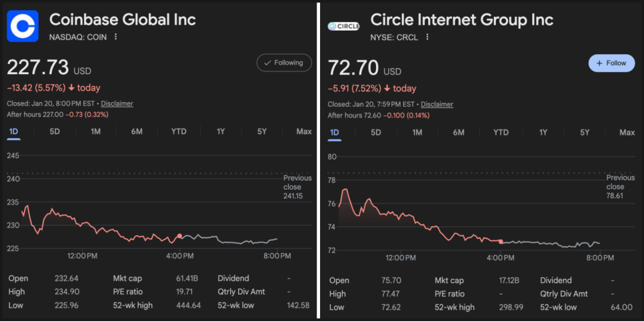Select the 1D tab on Circle chart
The width and height of the screenshot is (644, 321).
tap(335, 132)
